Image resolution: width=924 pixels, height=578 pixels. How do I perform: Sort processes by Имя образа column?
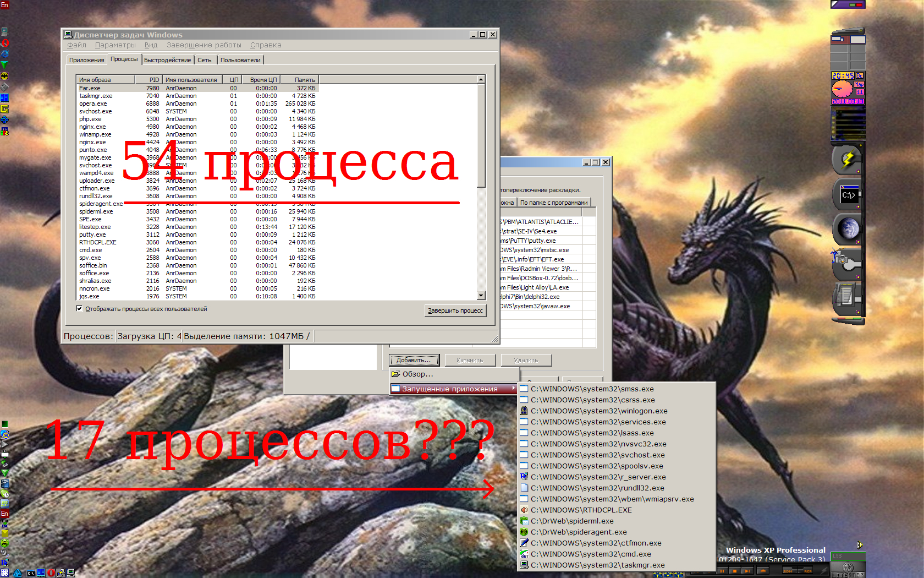point(106,80)
